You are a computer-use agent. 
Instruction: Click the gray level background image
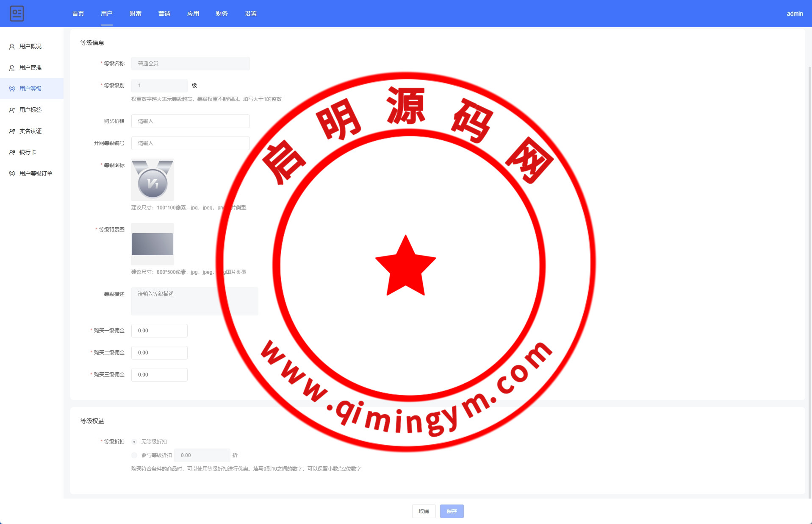click(x=152, y=244)
